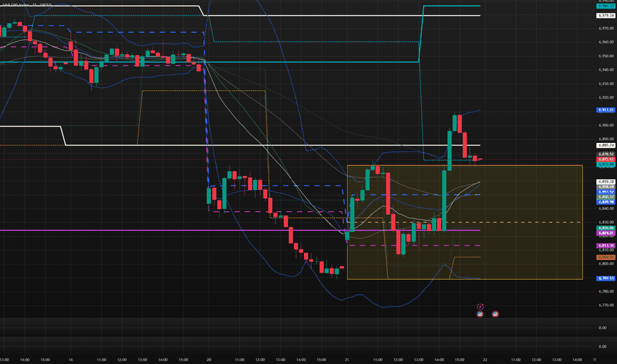Screen dimensions: 617x364
Task: Click the 6,780.00 price axis tick
Action: tap(606, 292)
